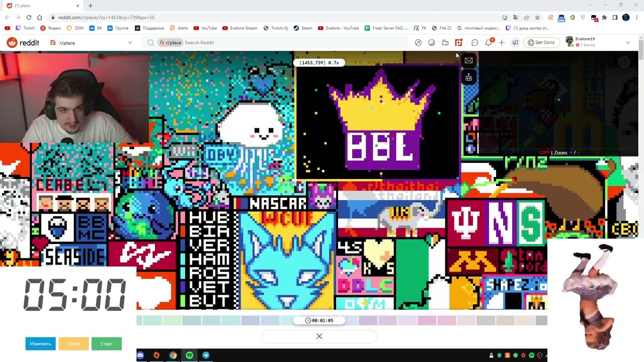Click the yellow Сброс timer button
Image resolution: width=644 pixels, height=362 pixels.
pos(73,344)
